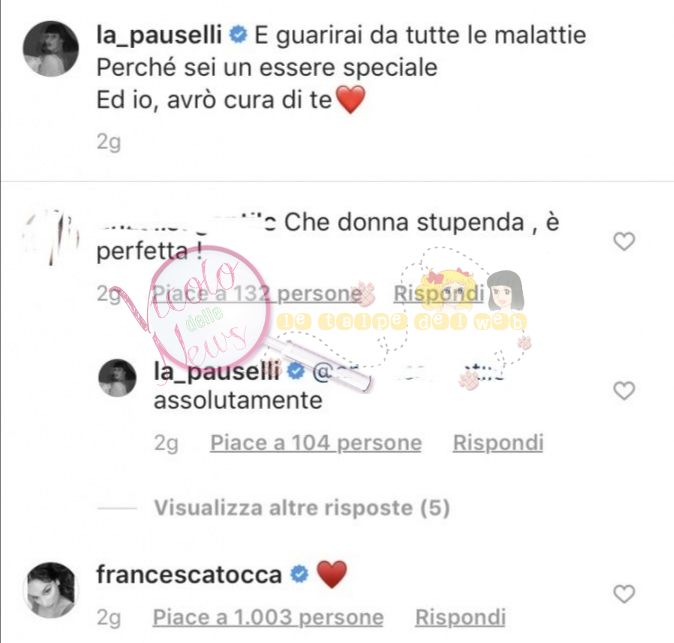View 'Piace a 1.003 persone' likes
This screenshot has width=674, height=643.
tap(268, 617)
